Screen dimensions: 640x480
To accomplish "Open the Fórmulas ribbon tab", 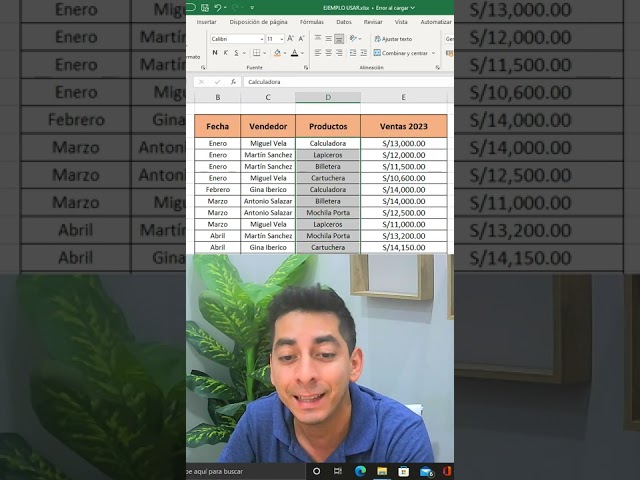I will pyautogui.click(x=312, y=21).
